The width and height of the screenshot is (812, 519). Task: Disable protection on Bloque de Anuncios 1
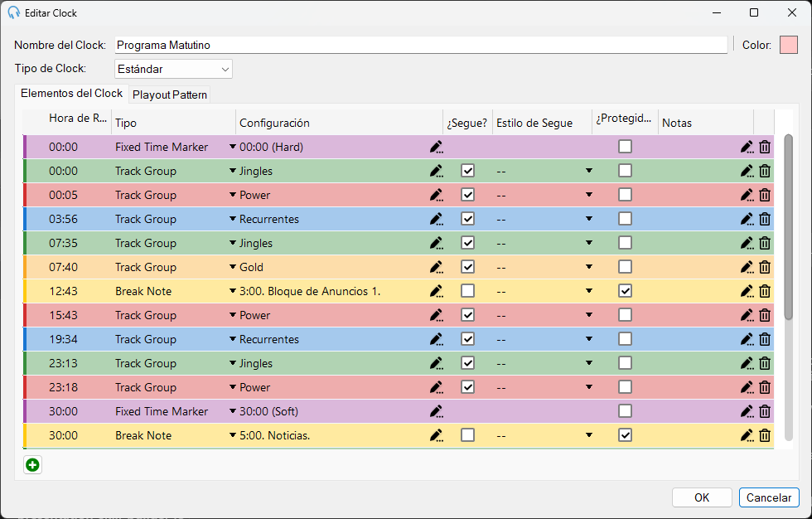click(625, 290)
